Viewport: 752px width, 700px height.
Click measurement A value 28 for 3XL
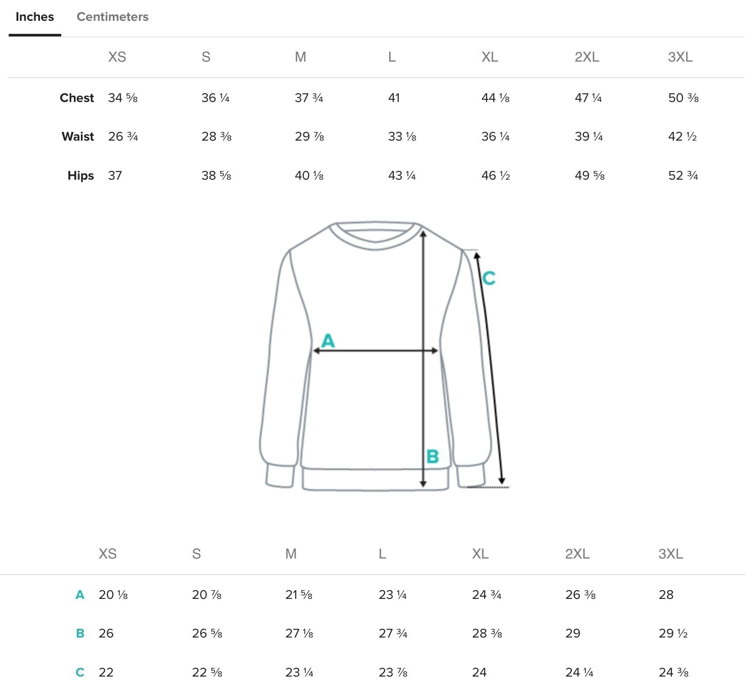tap(666, 595)
